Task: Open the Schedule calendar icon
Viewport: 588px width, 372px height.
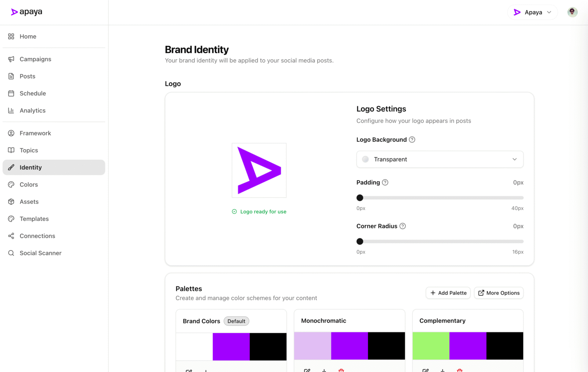Action: 11,93
